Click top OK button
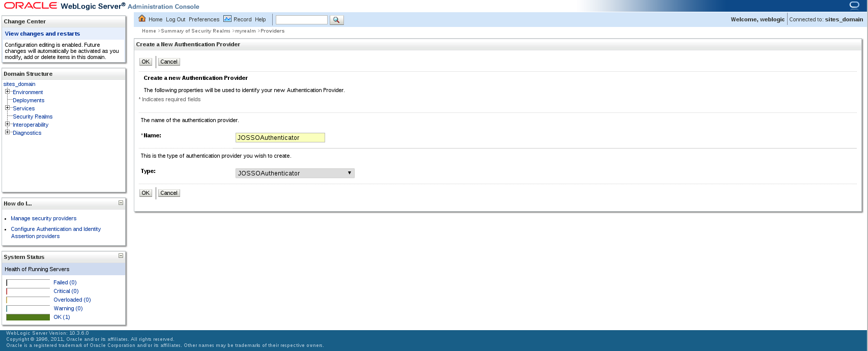Image resolution: width=868 pixels, height=351 pixels. click(146, 62)
